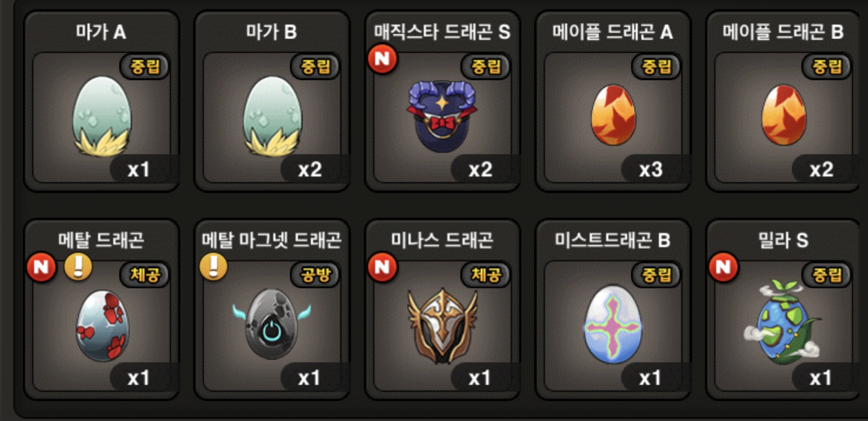
Task: Select the 마가 A egg icon
Action: 102,116
